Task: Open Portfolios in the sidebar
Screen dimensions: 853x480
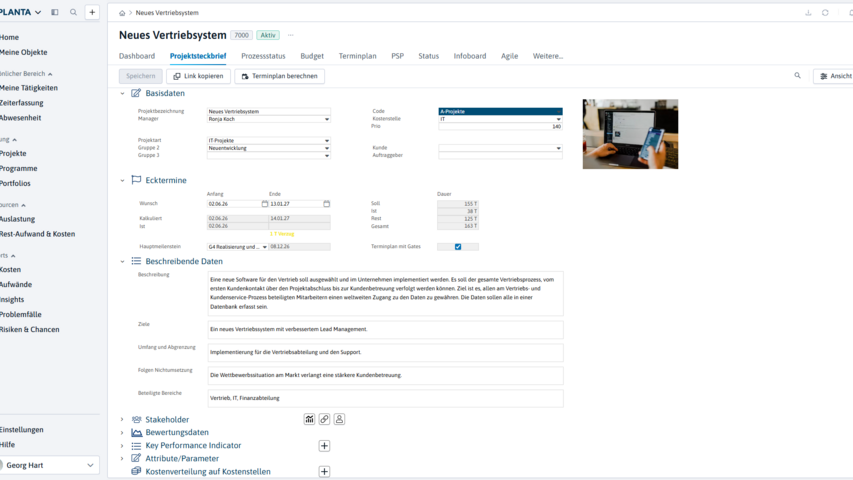Action: pyautogui.click(x=15, y=183)
